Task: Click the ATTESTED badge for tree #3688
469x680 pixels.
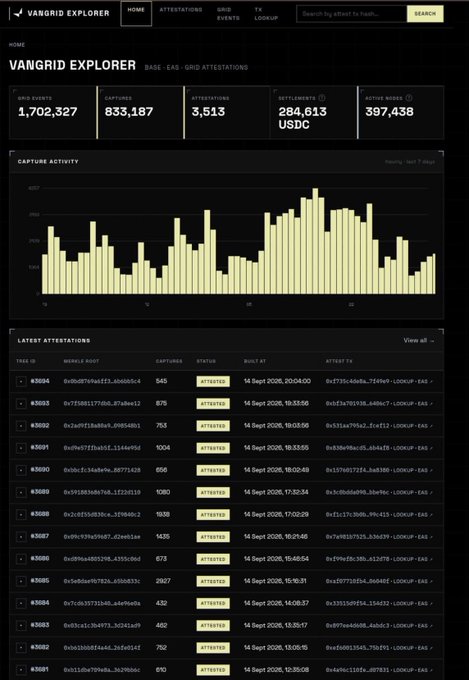Action: tap(213, 515)
